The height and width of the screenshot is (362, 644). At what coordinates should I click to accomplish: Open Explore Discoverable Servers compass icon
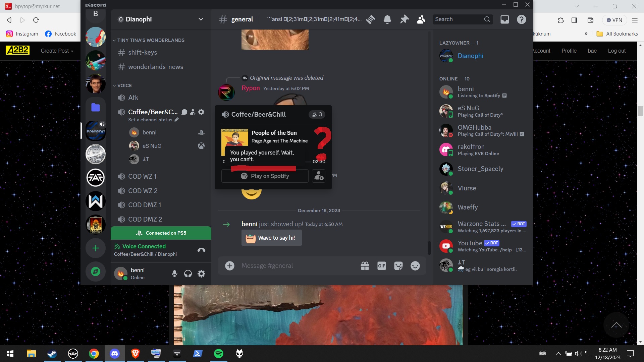(x=96, y=271)
